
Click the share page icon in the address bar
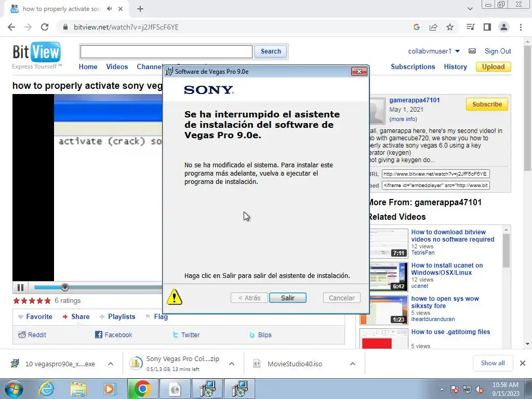coord(433,27)
